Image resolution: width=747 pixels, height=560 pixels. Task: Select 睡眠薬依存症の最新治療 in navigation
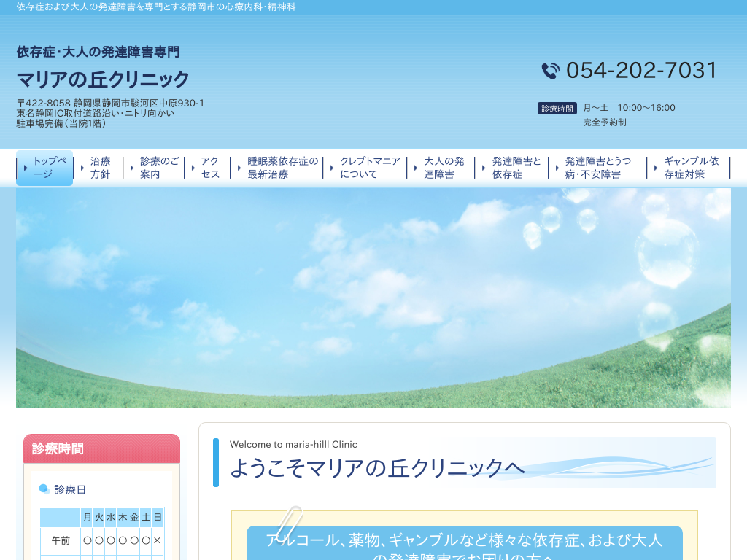point(282,168)
